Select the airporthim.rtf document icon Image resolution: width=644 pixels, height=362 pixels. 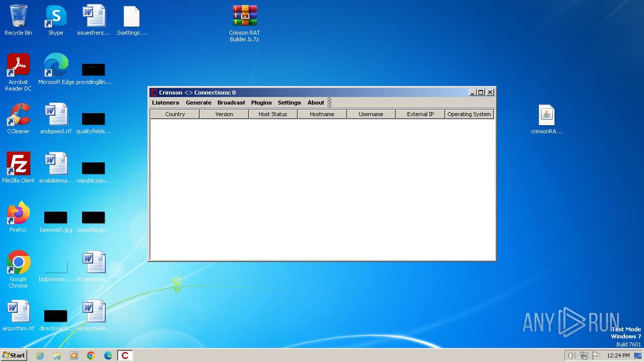click(x=18, y=316)
